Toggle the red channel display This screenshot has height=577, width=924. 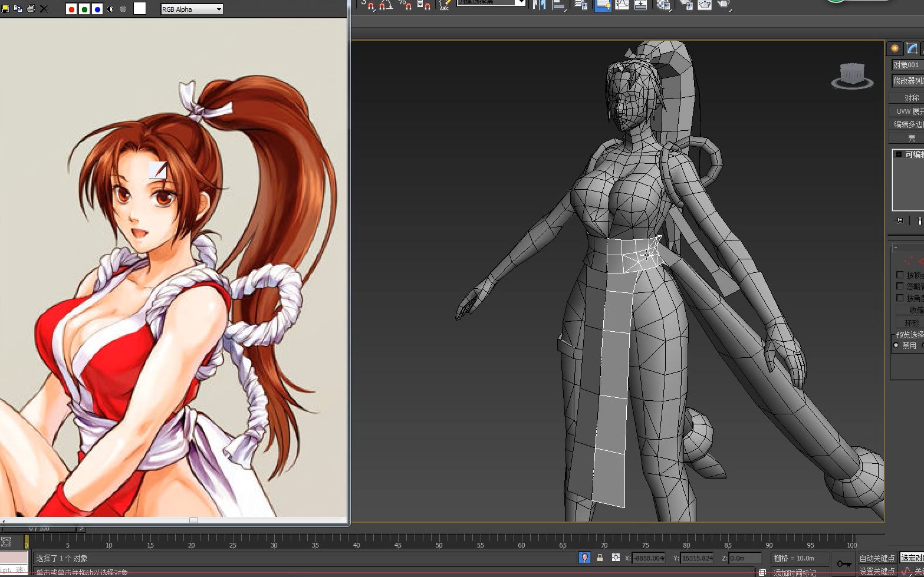(71, 9)
